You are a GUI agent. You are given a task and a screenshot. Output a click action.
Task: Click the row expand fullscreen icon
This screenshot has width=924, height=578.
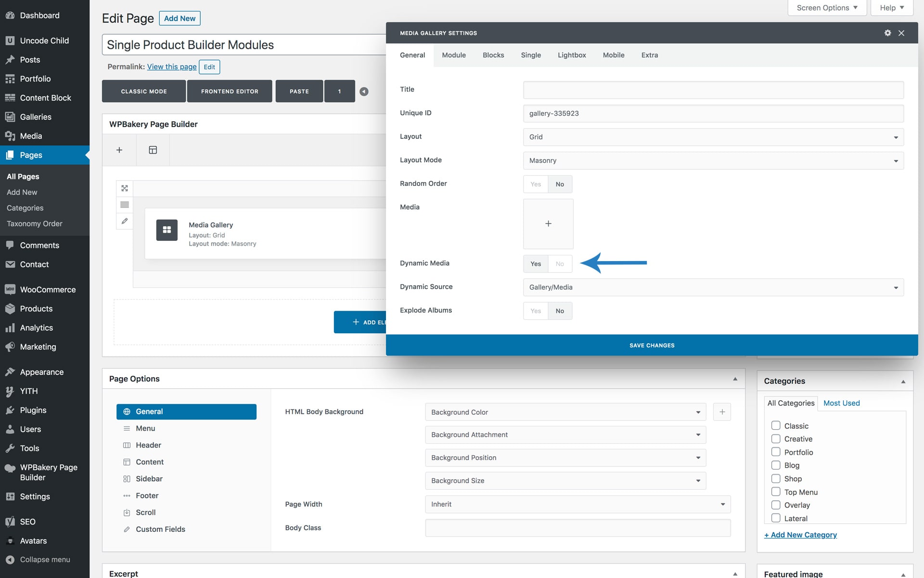125,188
